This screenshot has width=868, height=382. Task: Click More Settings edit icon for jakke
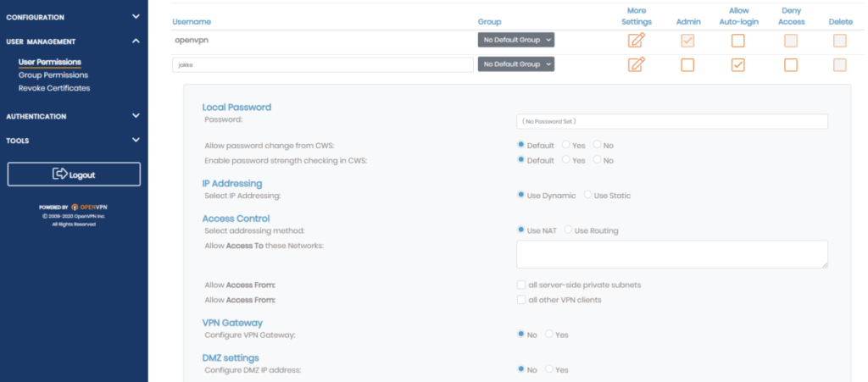coord(637,64)
